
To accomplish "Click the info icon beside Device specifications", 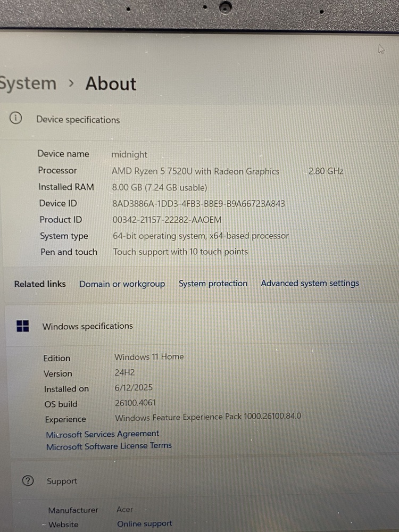I will [x=16, y=119].
